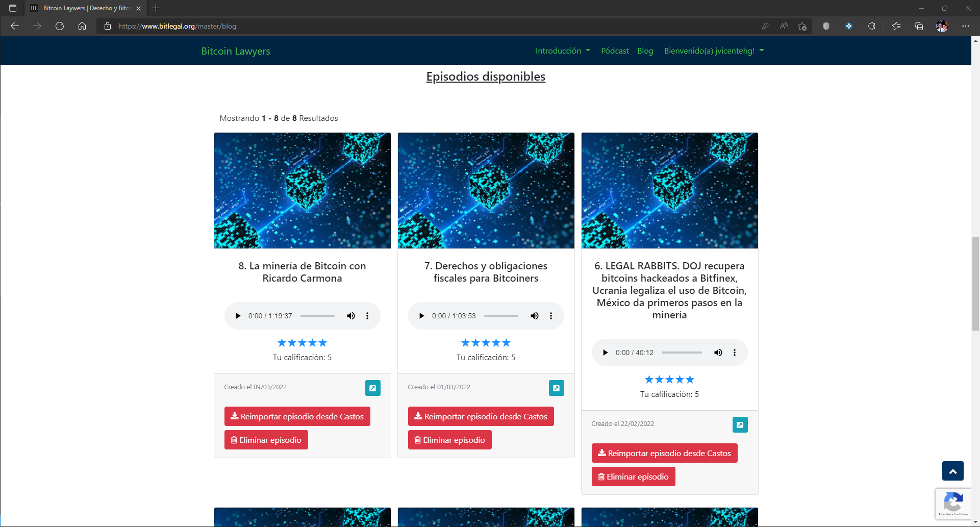
Task: Open episode 7 via external link icon
Action: point(557,388)
